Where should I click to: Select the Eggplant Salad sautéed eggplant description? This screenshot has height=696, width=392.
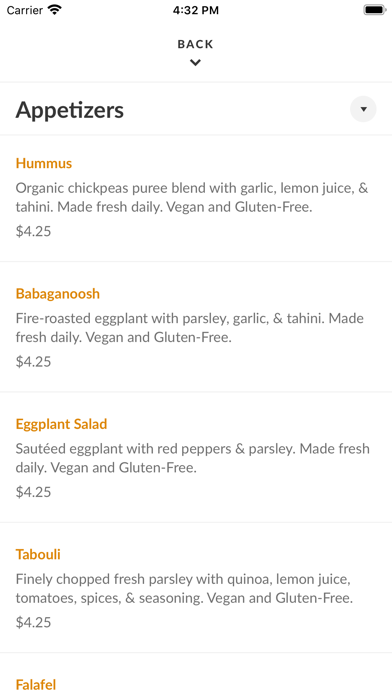coord(192,458)
